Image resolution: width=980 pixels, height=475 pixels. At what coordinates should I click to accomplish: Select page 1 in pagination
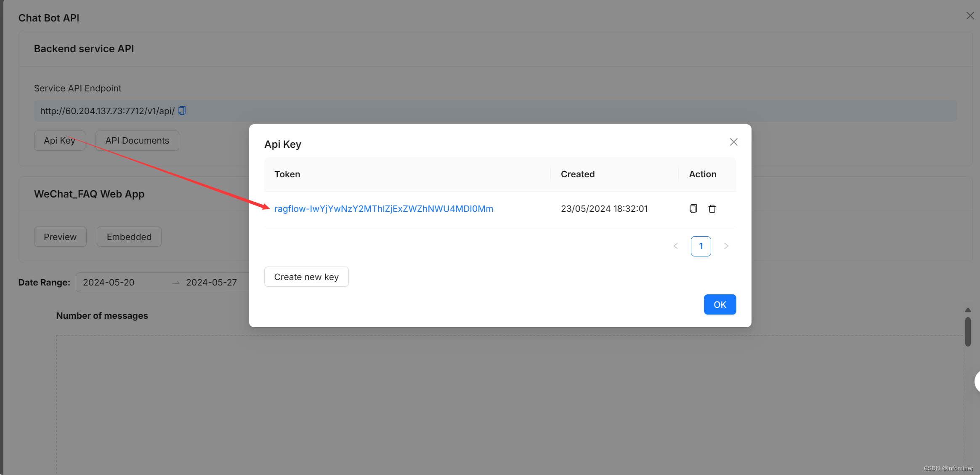point(701,246)
